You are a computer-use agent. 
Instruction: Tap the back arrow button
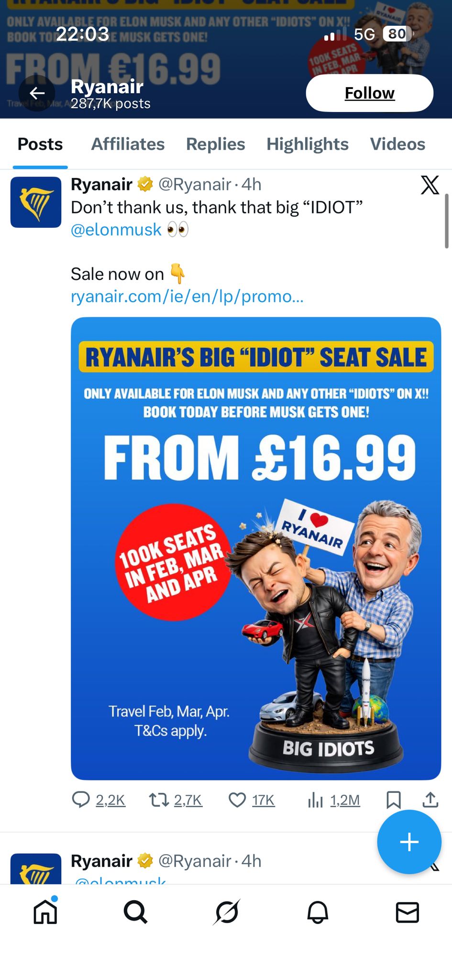(37, 93)
